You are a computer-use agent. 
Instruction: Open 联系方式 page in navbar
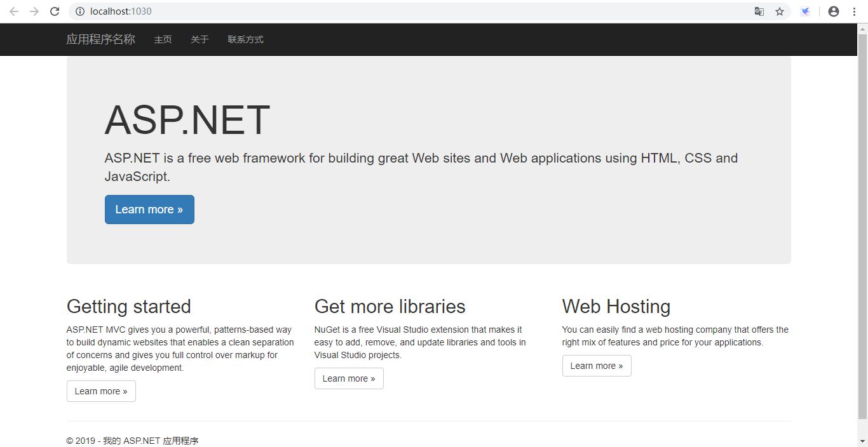[245, 39]
